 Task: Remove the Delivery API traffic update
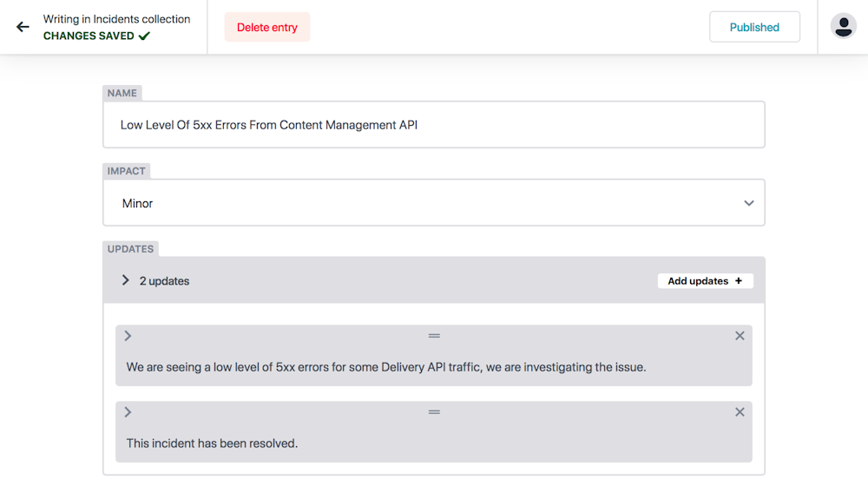coord(740,336)
